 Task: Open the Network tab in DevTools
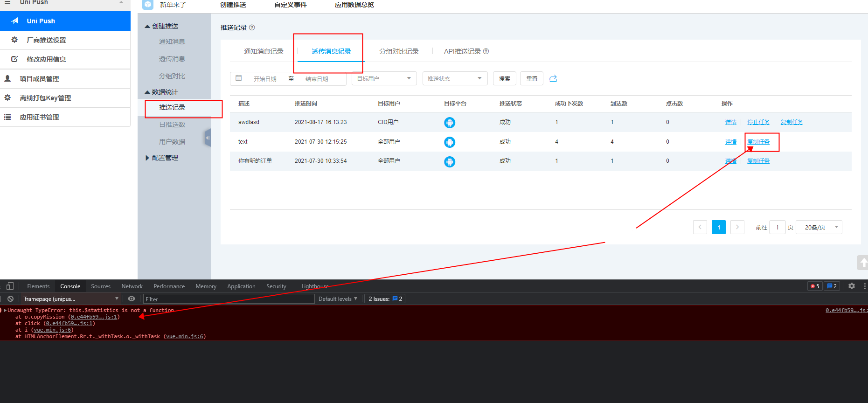coord(132,286)
